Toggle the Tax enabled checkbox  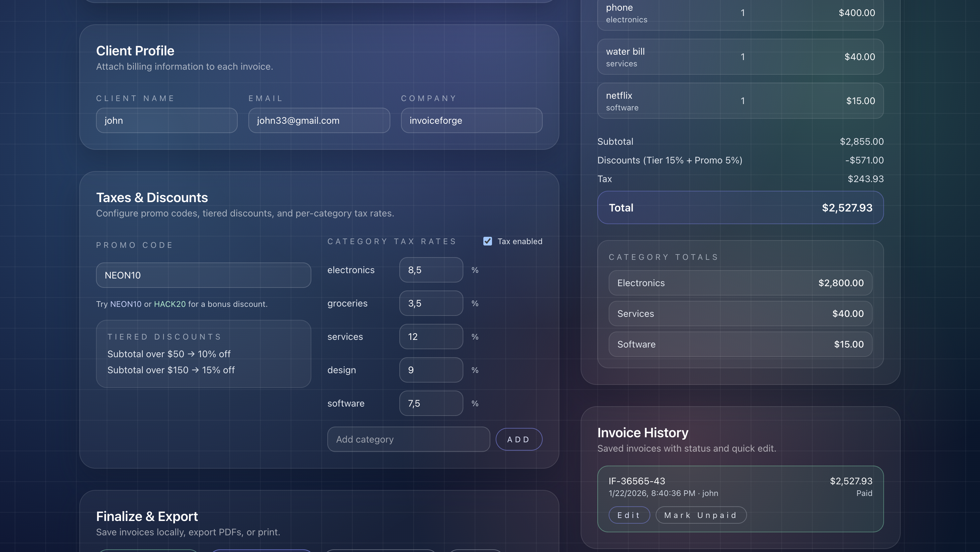(x=487, y=241)
